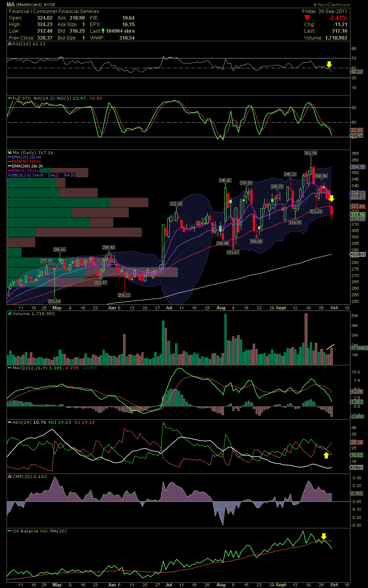
Task: Click the 314.70 low price label
Action: 295,223
